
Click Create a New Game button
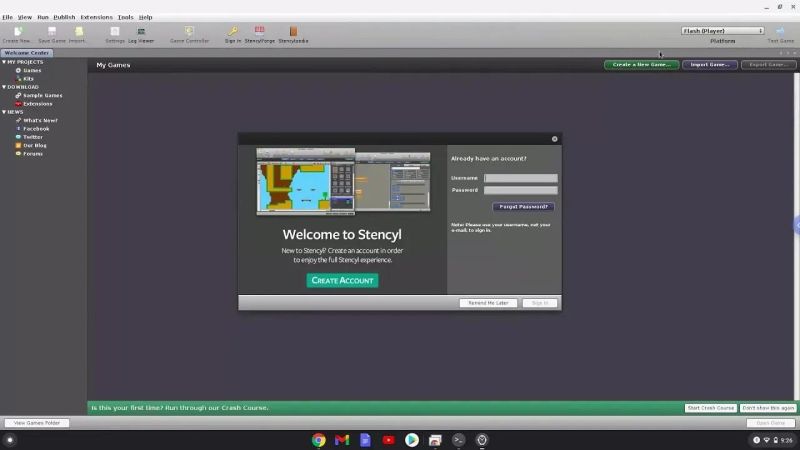click(641, 65)
